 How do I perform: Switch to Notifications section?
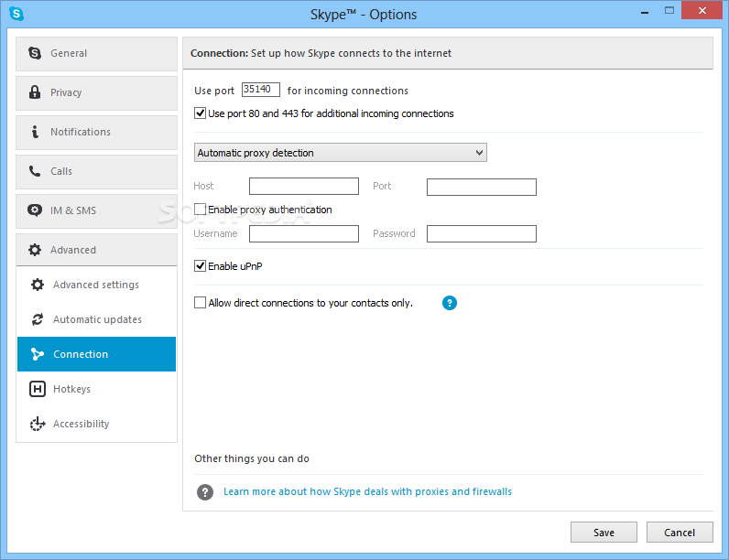(x=97, y=133)
